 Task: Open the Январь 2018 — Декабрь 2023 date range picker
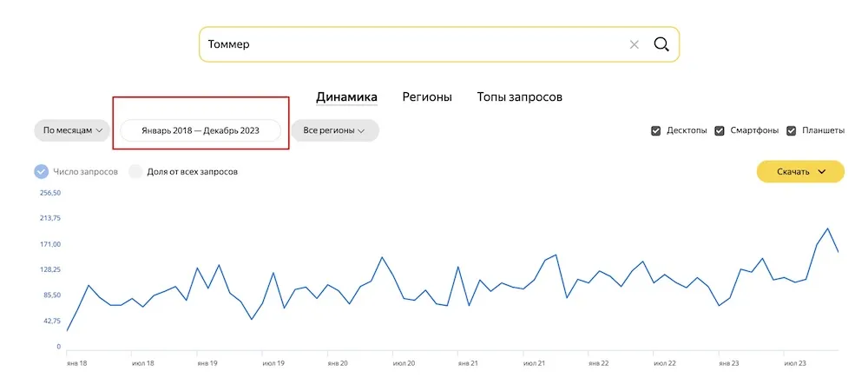coord(201,131)
